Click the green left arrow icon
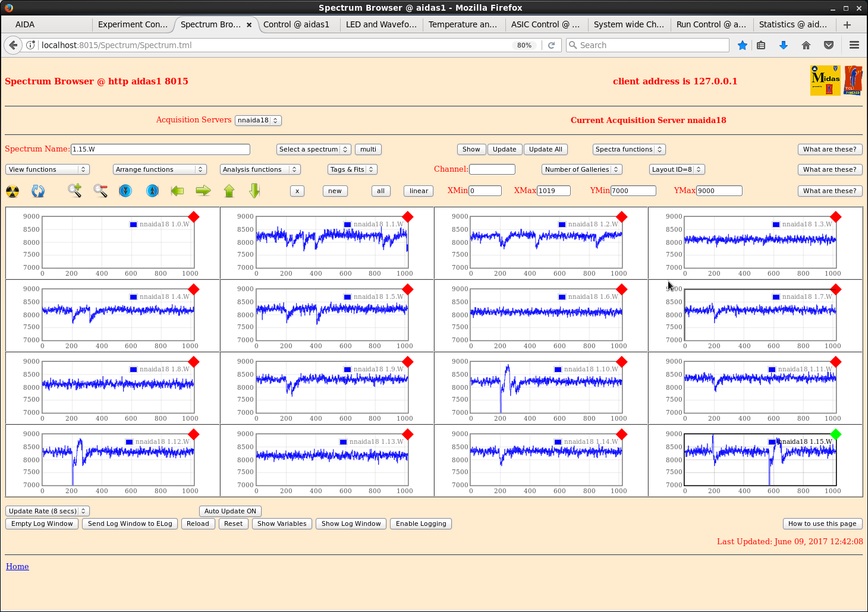 (x=177, y=191)
